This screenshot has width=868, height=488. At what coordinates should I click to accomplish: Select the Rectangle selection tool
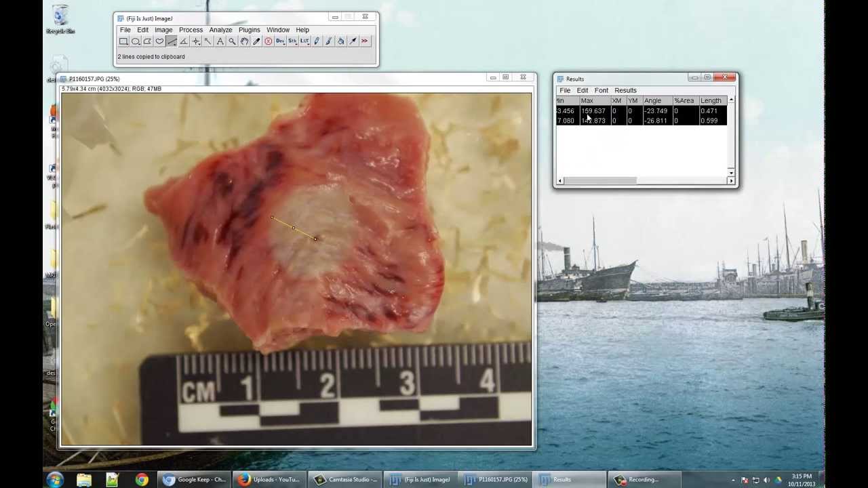(123, 41)
